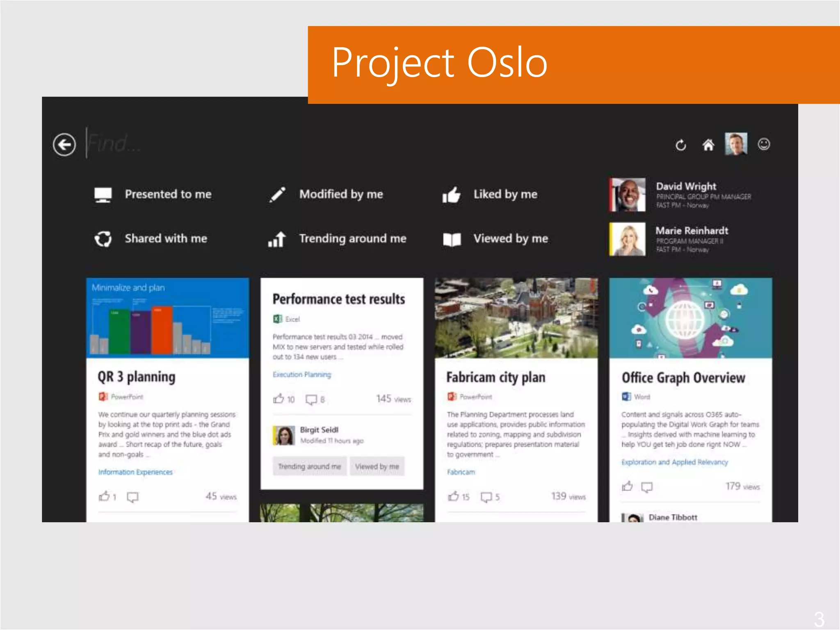This screenshot has height=630, width=840.
Task: Open the Fabricam link
Action: 461,472
